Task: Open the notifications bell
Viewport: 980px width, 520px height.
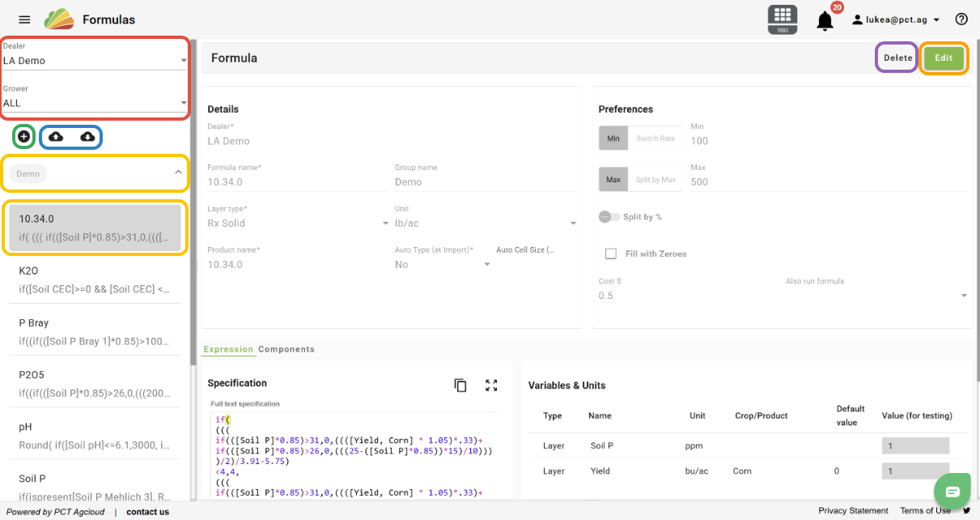Action: click(825, 21)
